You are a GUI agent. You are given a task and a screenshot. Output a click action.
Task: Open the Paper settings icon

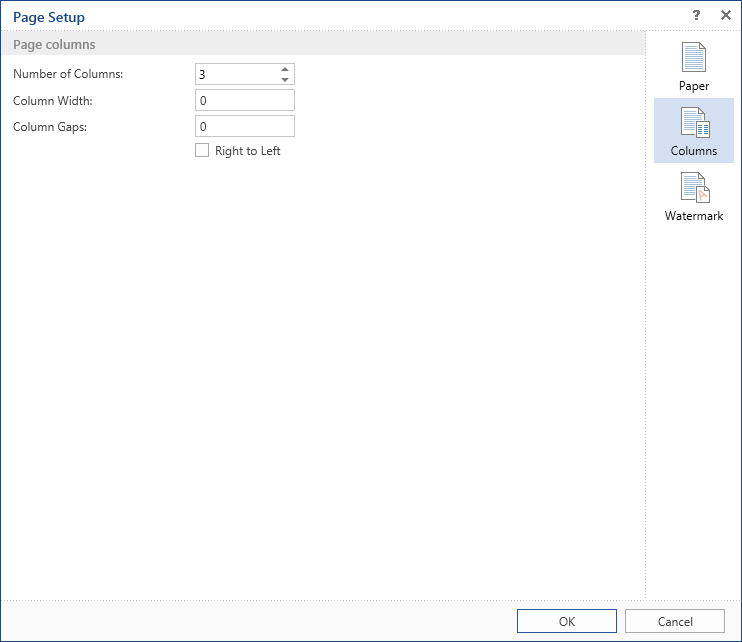pos(693,58)
